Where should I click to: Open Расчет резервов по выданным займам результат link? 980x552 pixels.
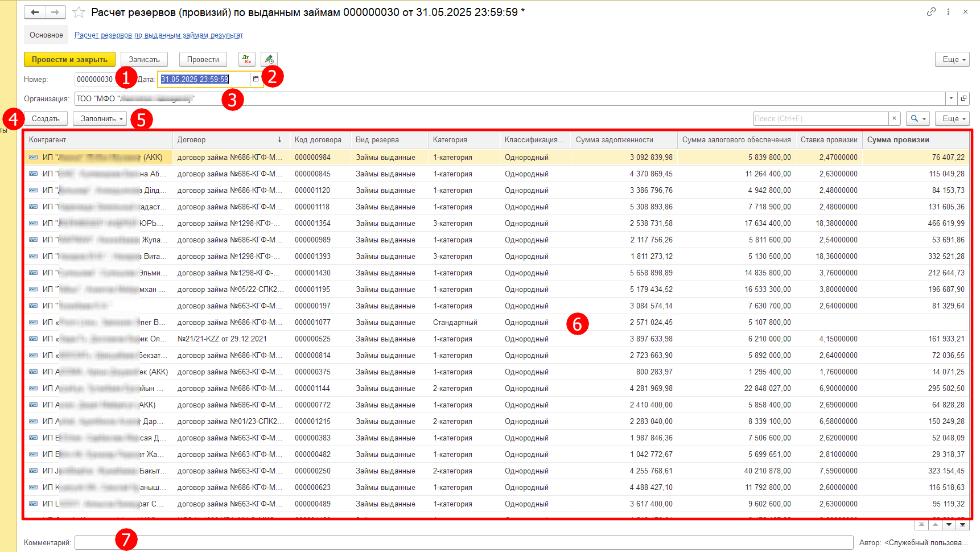click(159, 35)
